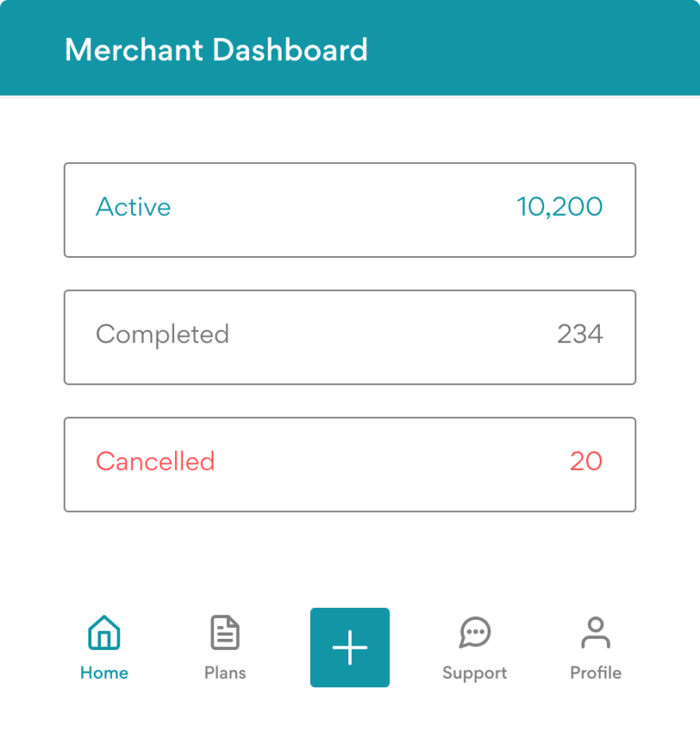This screenshot has width=700, height=751.
Task: Open the Support tab label
Action: (475, 674)
